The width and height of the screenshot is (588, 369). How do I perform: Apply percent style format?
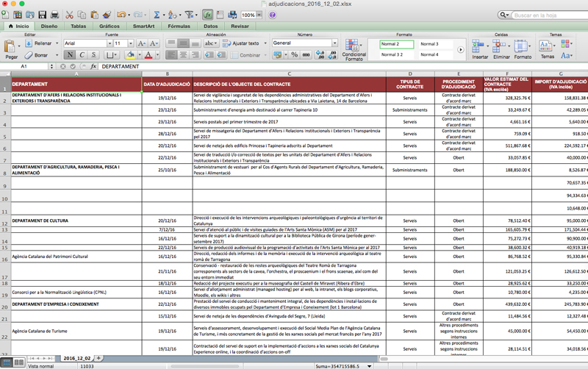tap(295, 55)
